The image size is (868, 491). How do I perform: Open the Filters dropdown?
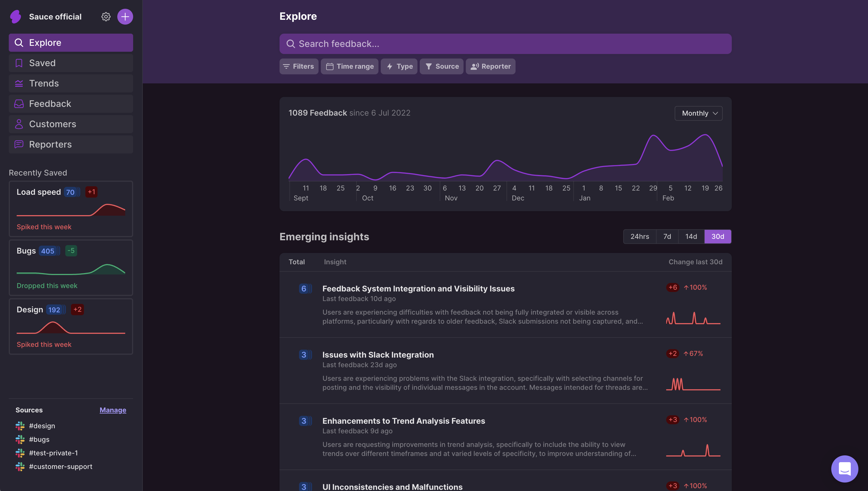pyautogui.click(x=299, y=66)
